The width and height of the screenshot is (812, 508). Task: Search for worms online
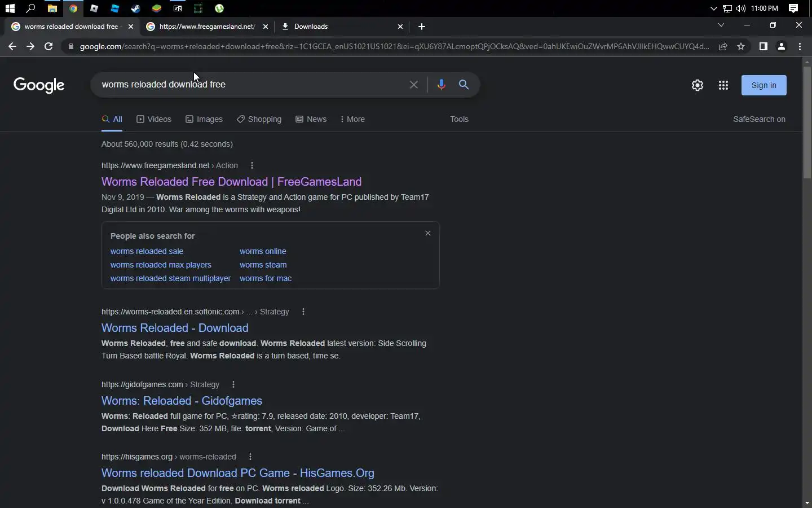click(263, 251)
